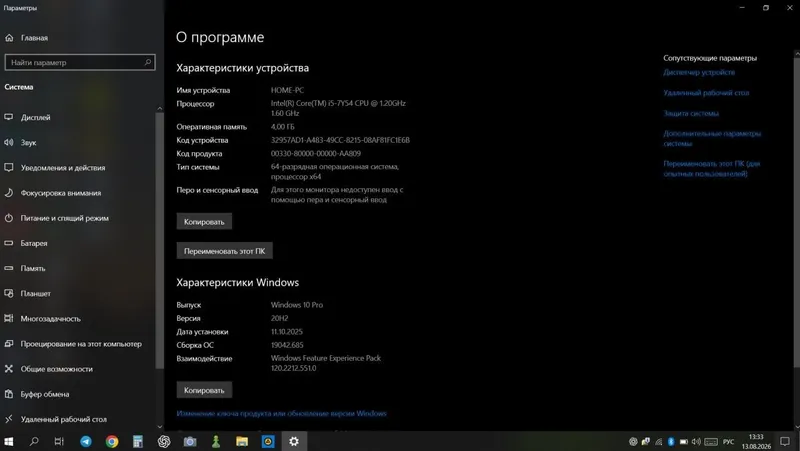The height and width of the screenshot is (451, 800).
Task: Open Task View on taskbar
Action: click(x=59, y=441)
